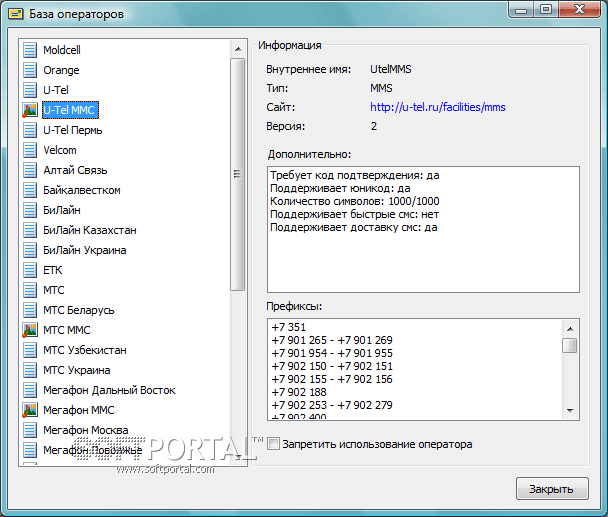Click the icon beside U-Tel
The width and height of the screenshot is (608, 517).
30,90
